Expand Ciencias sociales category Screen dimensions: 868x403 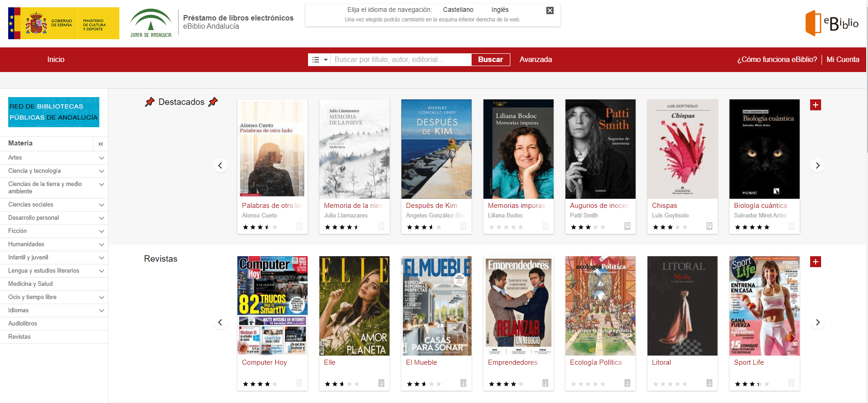click(x=101, y=205)
